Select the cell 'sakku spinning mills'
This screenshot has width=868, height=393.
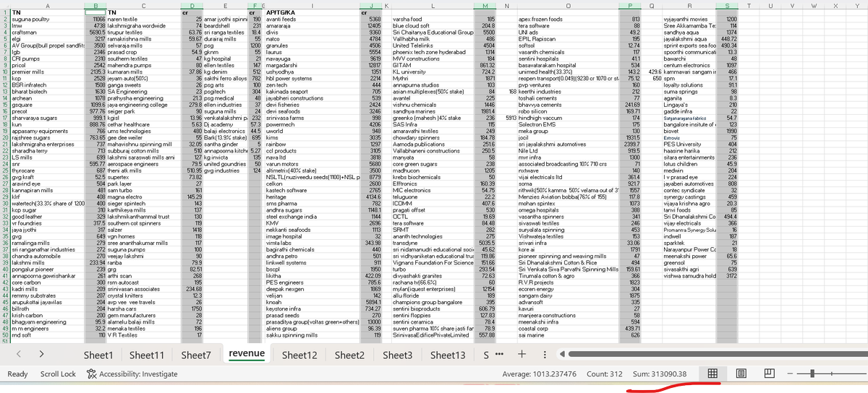(x=312, y=335)
